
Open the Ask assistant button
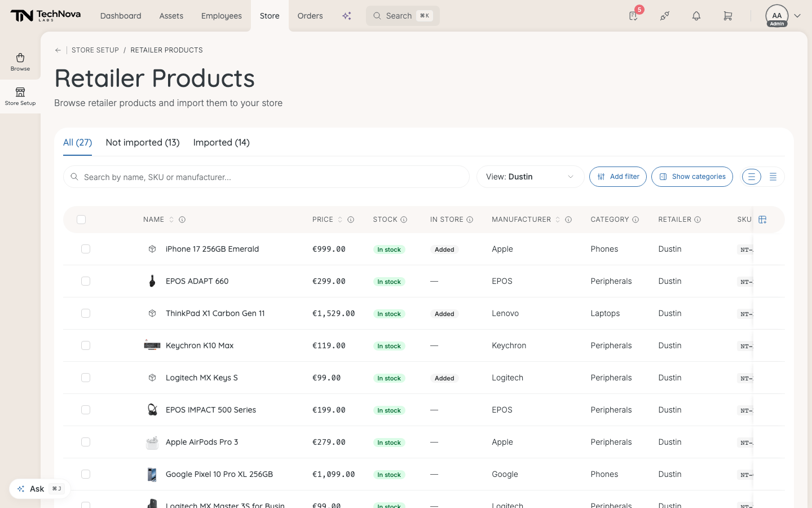pos(39,489)
